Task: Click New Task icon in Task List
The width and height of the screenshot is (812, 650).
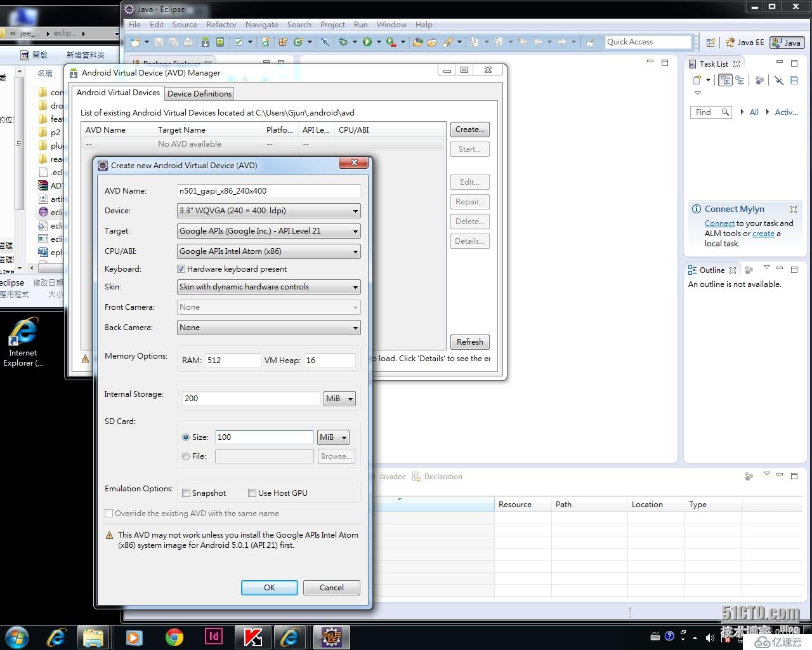Action: [x=697, y=80]
